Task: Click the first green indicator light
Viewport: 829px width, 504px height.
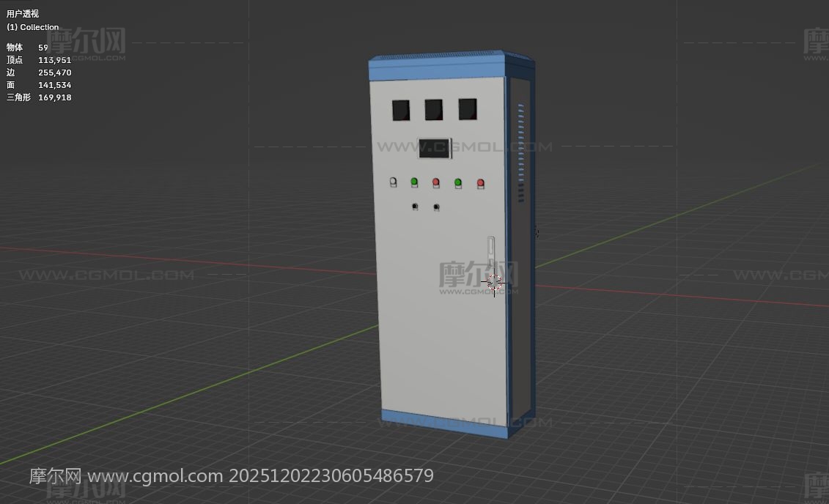Action: (414, 182)
